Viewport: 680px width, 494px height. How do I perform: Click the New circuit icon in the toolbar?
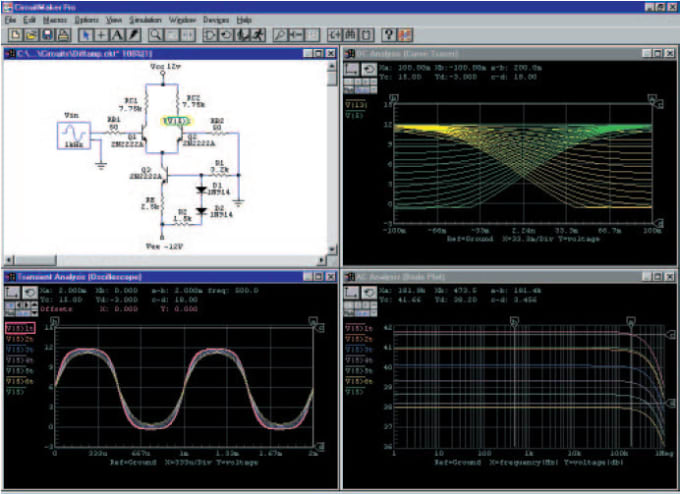tap(15, 35)
